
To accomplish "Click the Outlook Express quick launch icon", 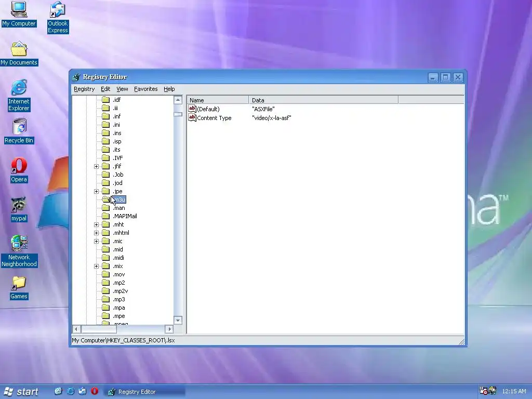I will point(83,391).
